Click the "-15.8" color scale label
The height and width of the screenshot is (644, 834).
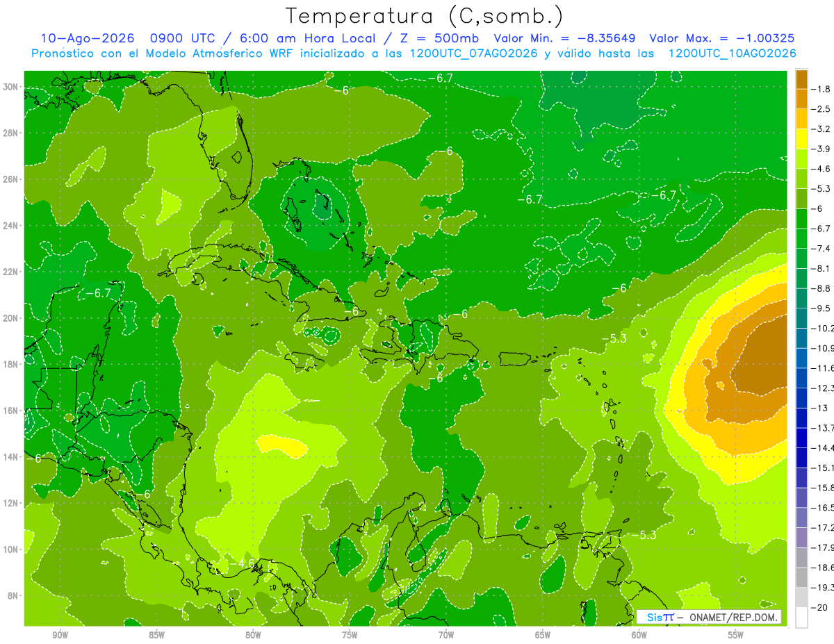(824, 488)
